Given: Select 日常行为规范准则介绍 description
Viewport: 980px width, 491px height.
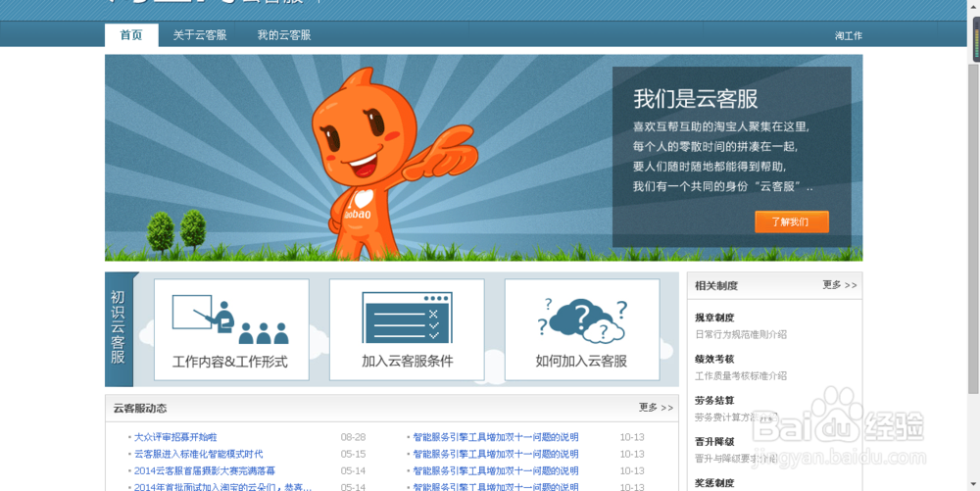Looking at the screenshot, I should click(741, 334).
